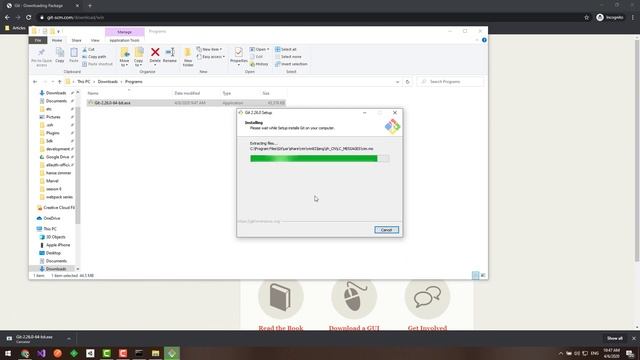Reload the page in Chrome
This screenshot has width=640, height=360.
pos(29,18)
